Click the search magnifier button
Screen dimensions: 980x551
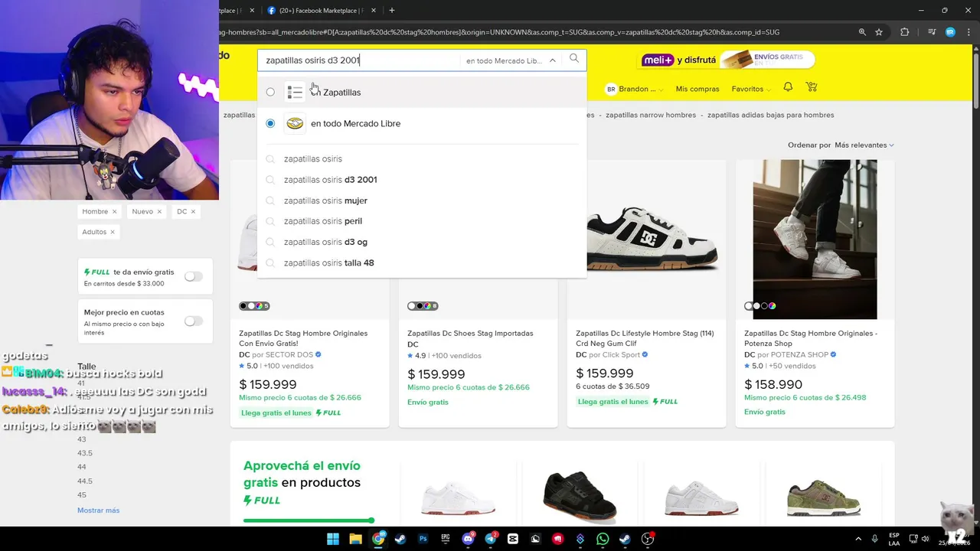[574, 59]
